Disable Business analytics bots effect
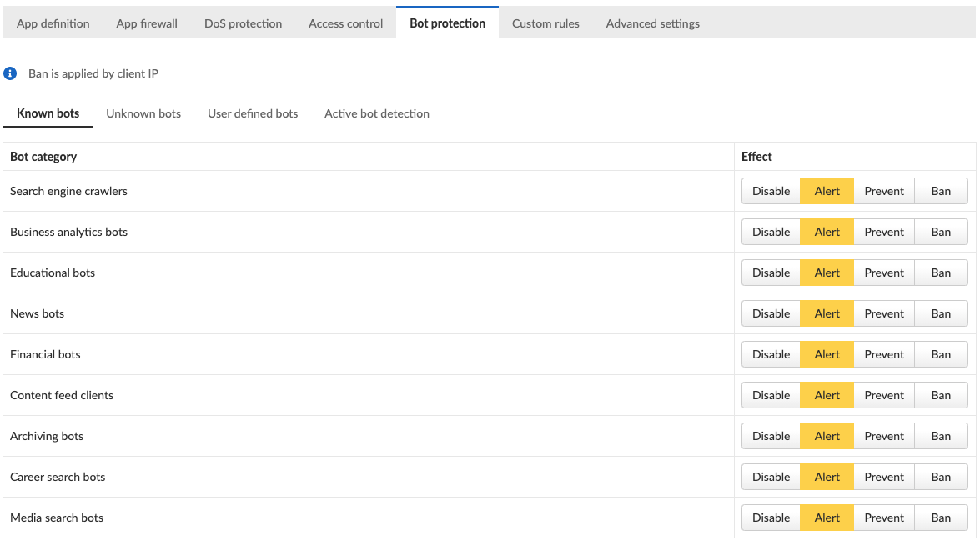This screenshot has height=541, width=980. coord(771,232)
